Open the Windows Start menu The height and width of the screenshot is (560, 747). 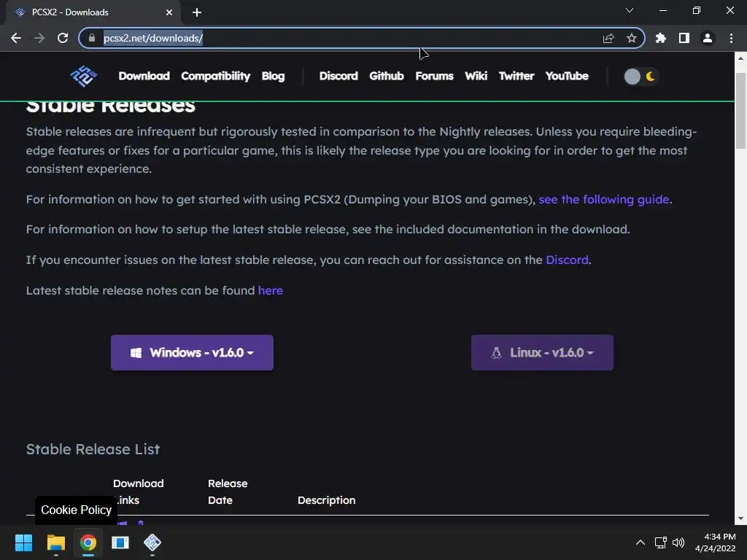23,542
